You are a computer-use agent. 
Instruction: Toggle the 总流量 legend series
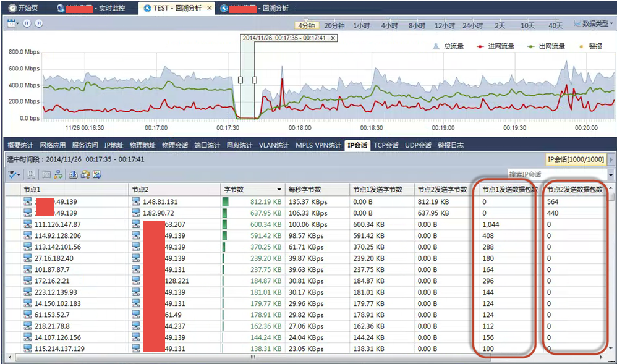tap(449, 46)
